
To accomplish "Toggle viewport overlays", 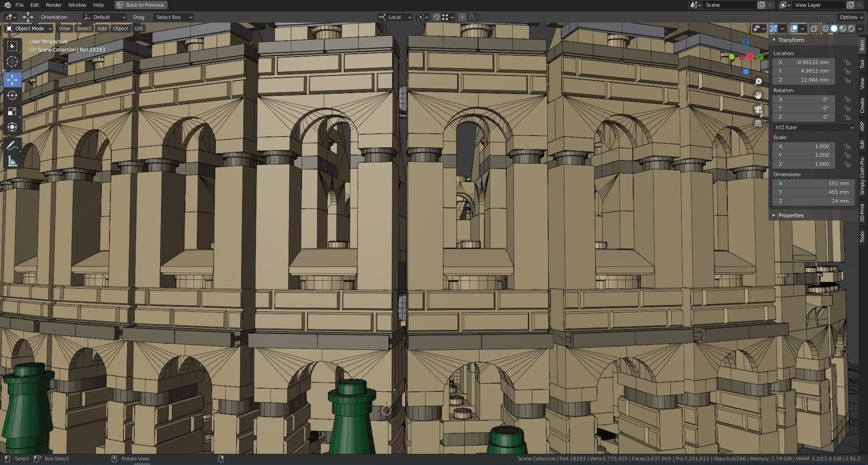I will 794,28.
